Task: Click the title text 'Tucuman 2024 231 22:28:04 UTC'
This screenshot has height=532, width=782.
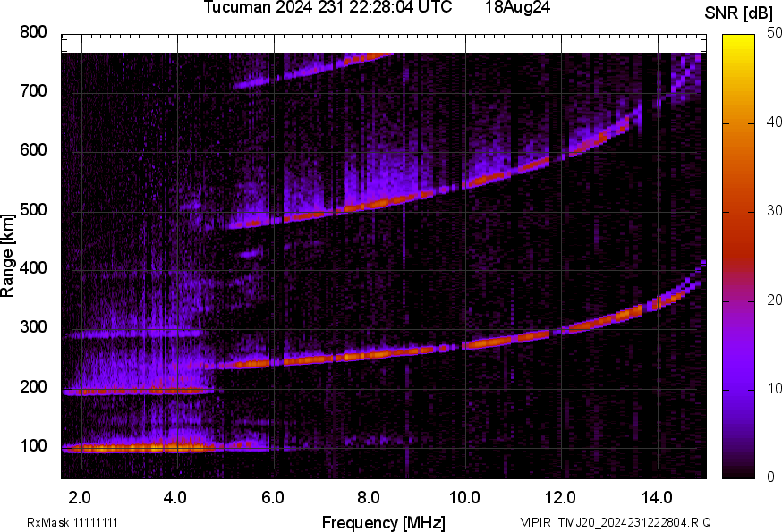Action: click(x=327, y=6)
